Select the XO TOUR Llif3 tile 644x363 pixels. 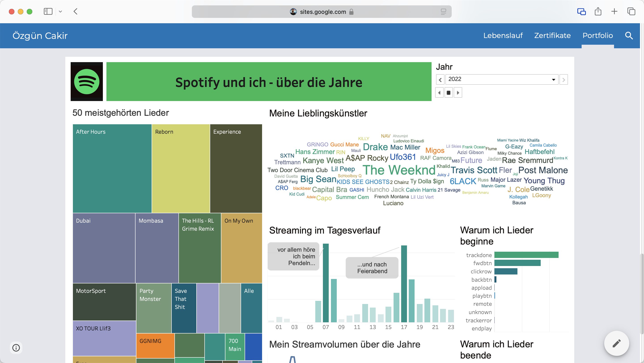[104, 338]
